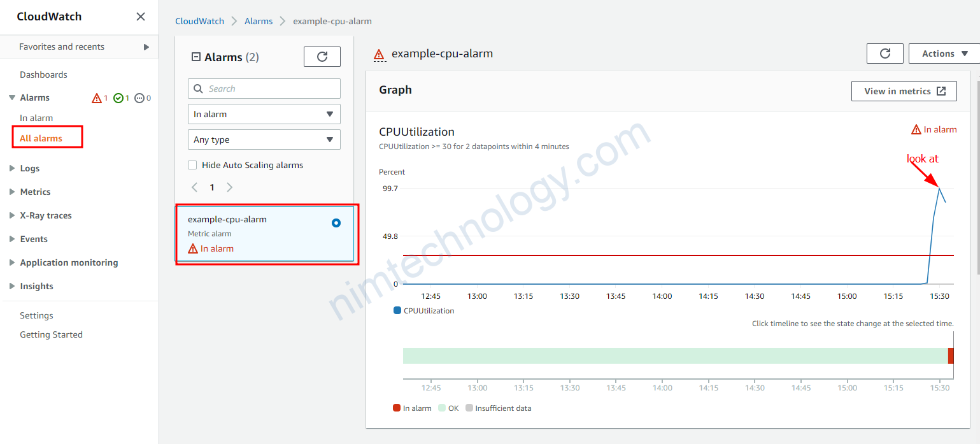This screenshot has height=444, width=980.
Task: Click page number 1 in pagination
Action: point(212,187)
